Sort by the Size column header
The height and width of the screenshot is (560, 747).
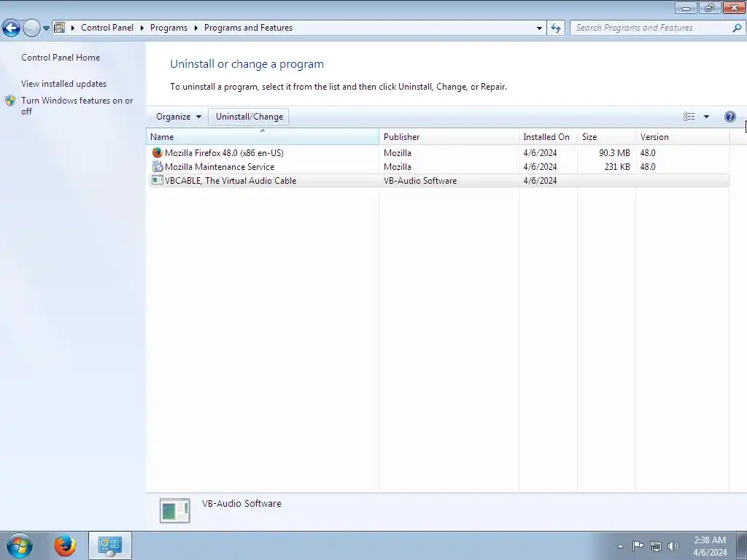(x=606, y=136)
